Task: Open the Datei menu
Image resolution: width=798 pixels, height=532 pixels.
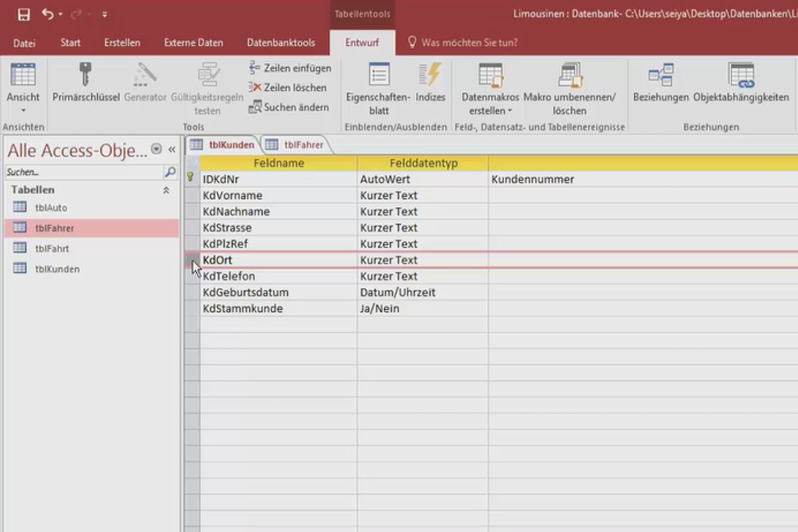Action: tap(24, 43)
